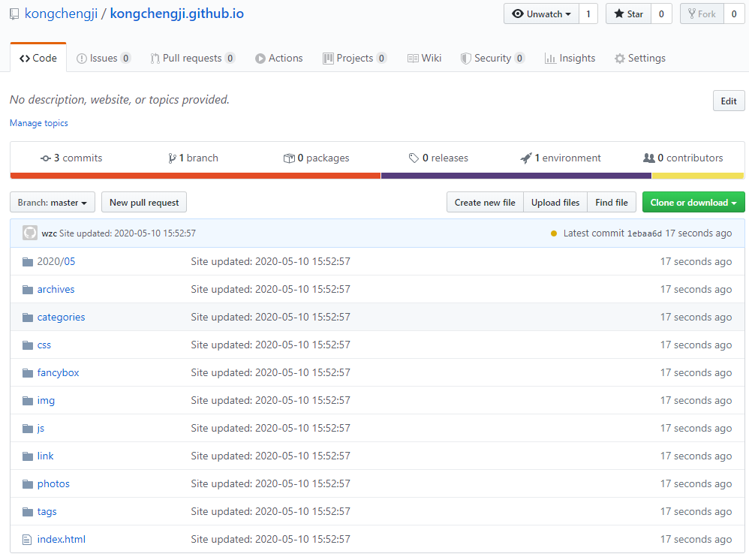Click the contributors people icon
Screen dimensions: 749x560
[648, 158]
